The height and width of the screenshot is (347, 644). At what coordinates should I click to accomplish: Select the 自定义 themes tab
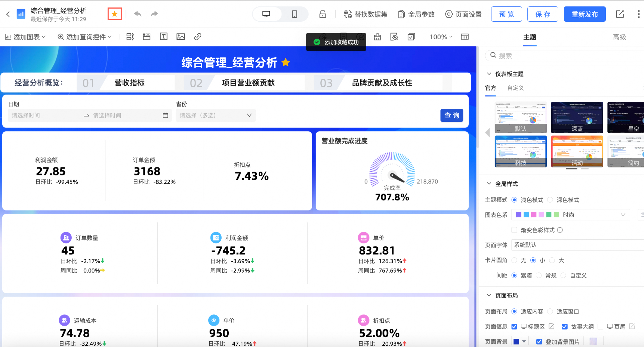click(515, 88)
